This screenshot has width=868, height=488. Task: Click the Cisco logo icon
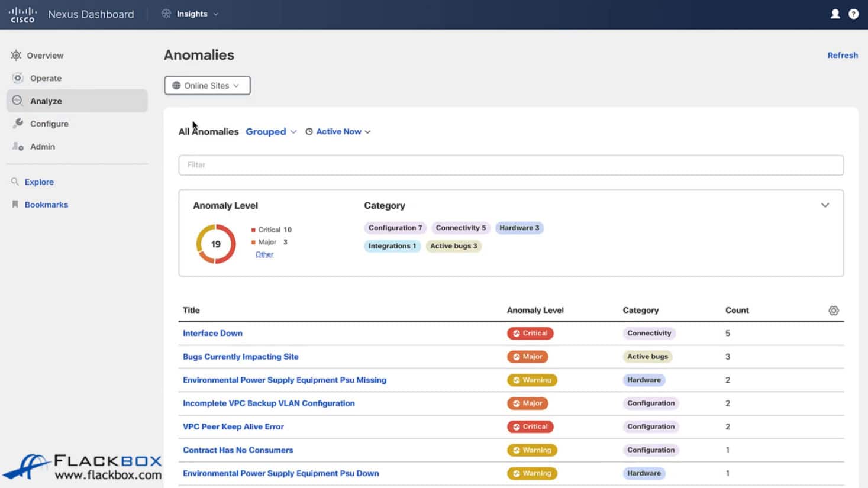tap(22, 14)
